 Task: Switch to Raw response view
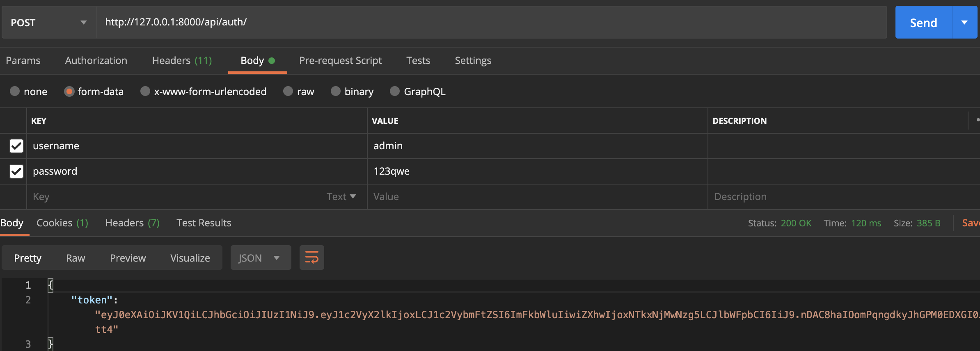76,258
